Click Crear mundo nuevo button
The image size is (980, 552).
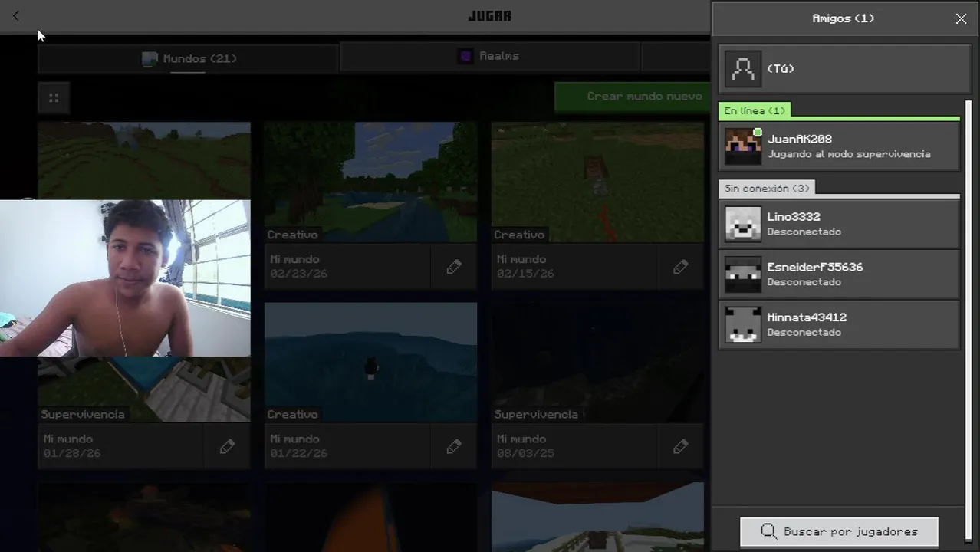[633, 97]
